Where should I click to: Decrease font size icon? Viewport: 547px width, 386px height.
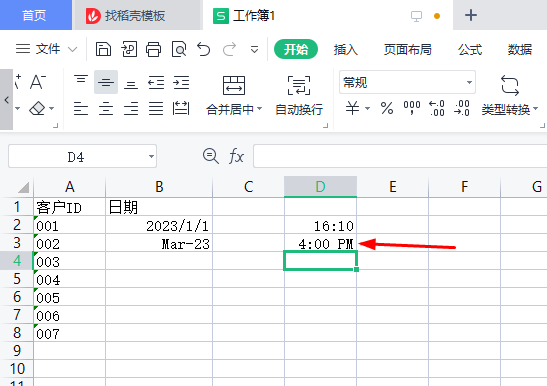(x=38, y=82)
